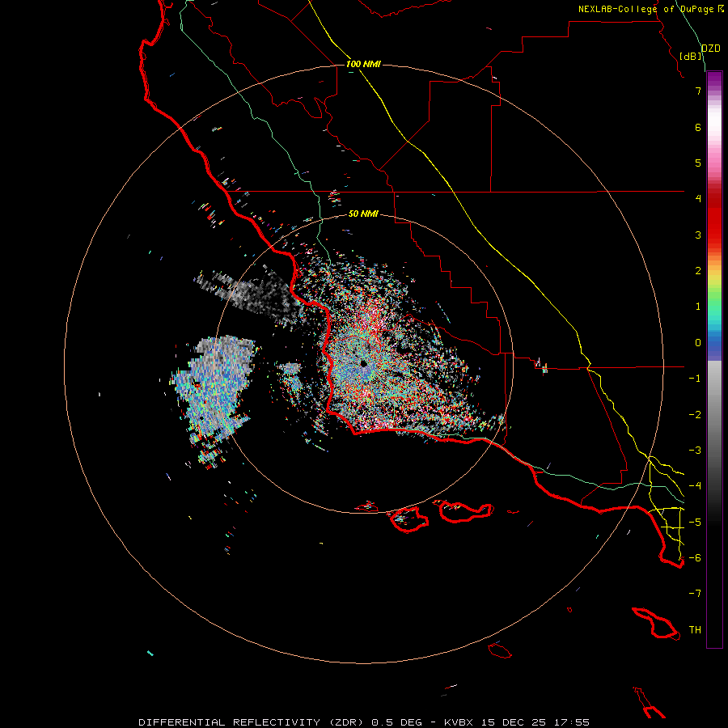Viewport: 728px width, 728px height.
Task: Click the positive 1 scale value
Action: 698,307
